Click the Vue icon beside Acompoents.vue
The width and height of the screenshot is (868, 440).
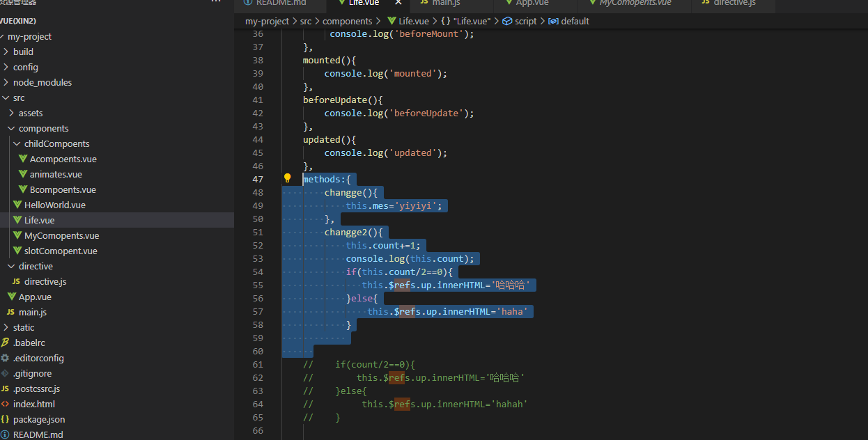tap(23, 159)
